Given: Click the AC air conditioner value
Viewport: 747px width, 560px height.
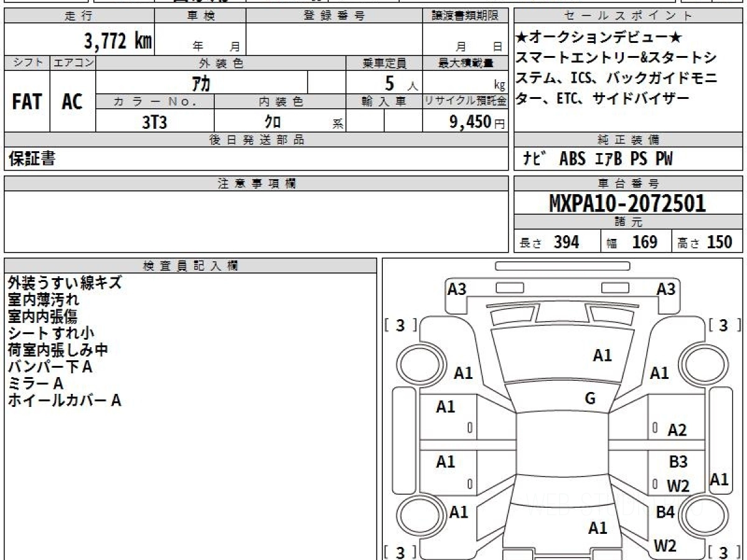Looking at the screenshot, I should [x=72, y=102].
